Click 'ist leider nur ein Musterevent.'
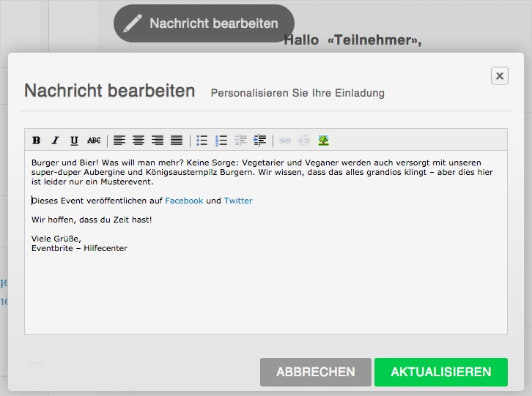 point(92,182)
